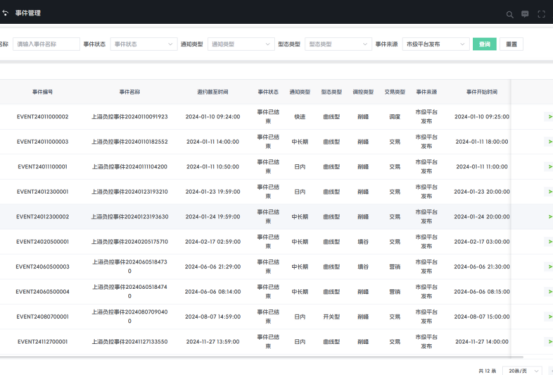The image size is (554, 375).
Task: Click deadline 2024-01-10 09:24:00
Action: 213,117
